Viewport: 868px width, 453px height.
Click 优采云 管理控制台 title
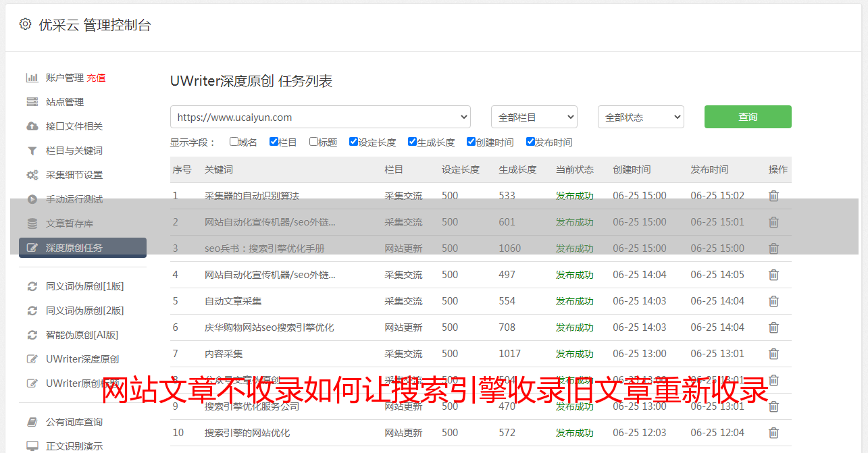point(95,25)
